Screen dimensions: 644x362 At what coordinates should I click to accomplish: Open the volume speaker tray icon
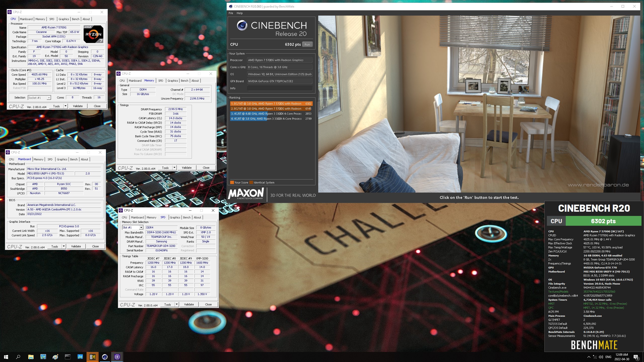point(601,357)
